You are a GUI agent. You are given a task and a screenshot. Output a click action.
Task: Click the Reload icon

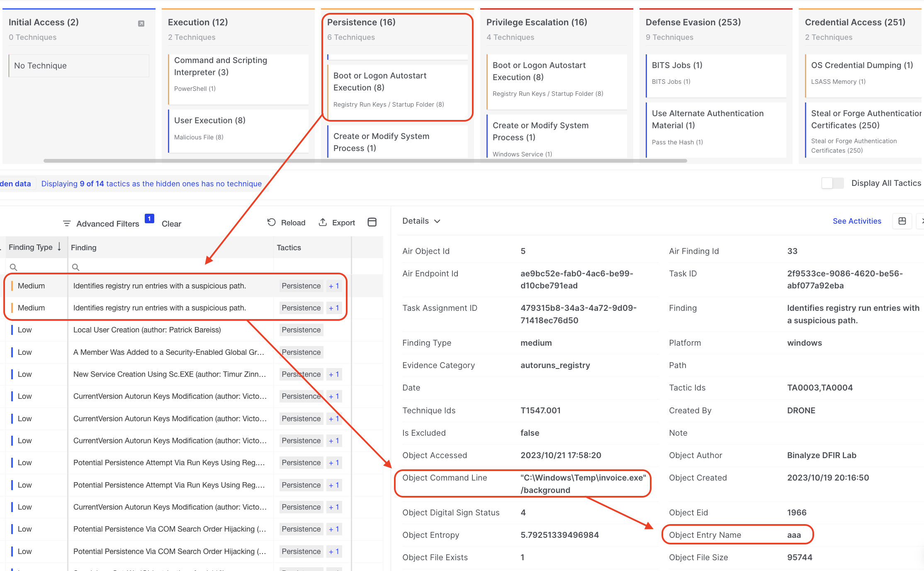[x=272, y=222]
